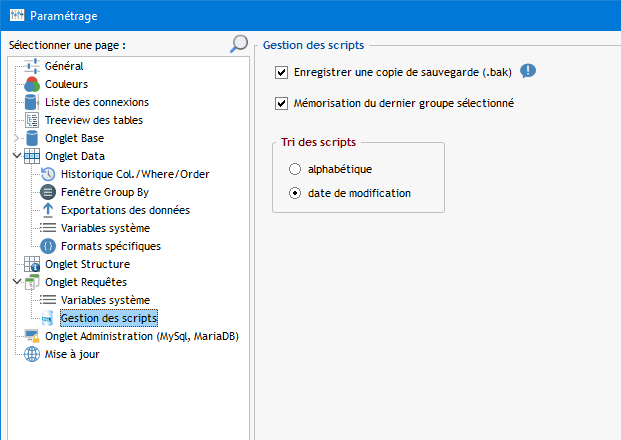Viewport: 621px width, 440px height.
Task: Expand the Onglet Base tree node
Action: (16, 138)
